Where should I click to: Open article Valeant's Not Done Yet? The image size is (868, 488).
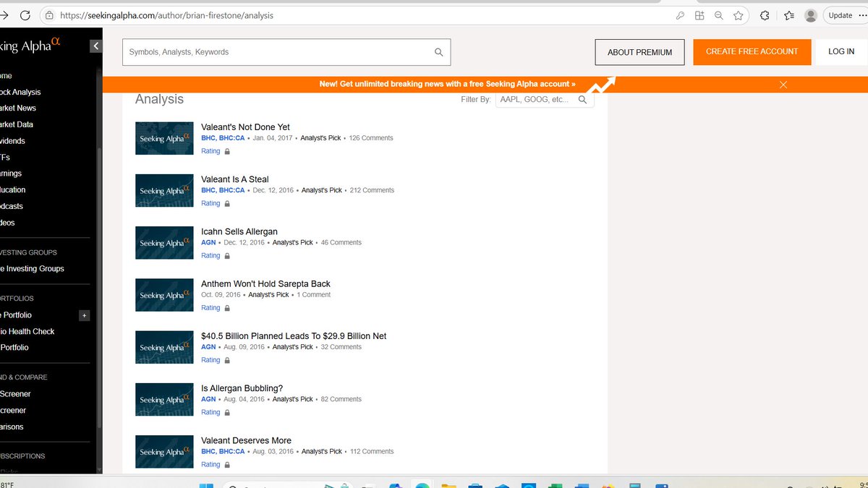point(245,127)
